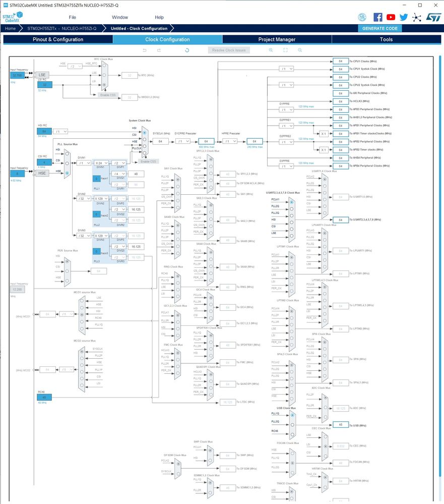Open the DIVQ1 /4 divider dropdown
The image size is (444, 504).
click(119, 174)
